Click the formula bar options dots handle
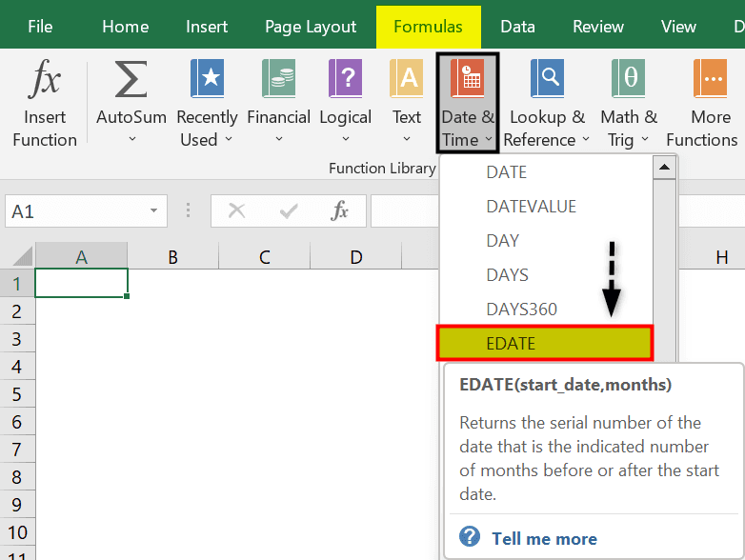This screenshot has height=560, width=745. click(x=188, y=210)
